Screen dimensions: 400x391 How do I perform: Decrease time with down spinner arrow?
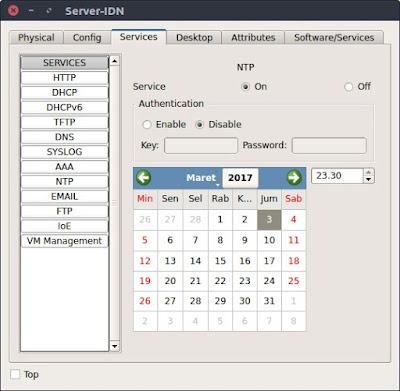pos(368,180)
